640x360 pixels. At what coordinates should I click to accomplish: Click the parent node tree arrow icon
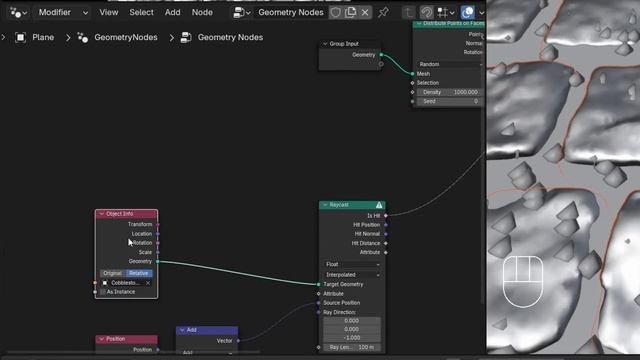click(408, 13)
